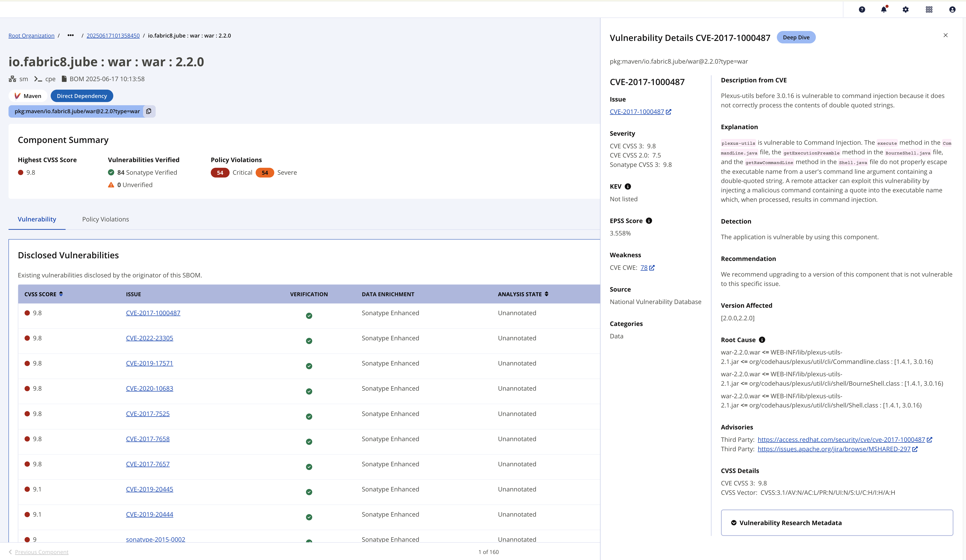Click the Unverified warning triangle icon
966x560 pixels.
click(111, 185)
